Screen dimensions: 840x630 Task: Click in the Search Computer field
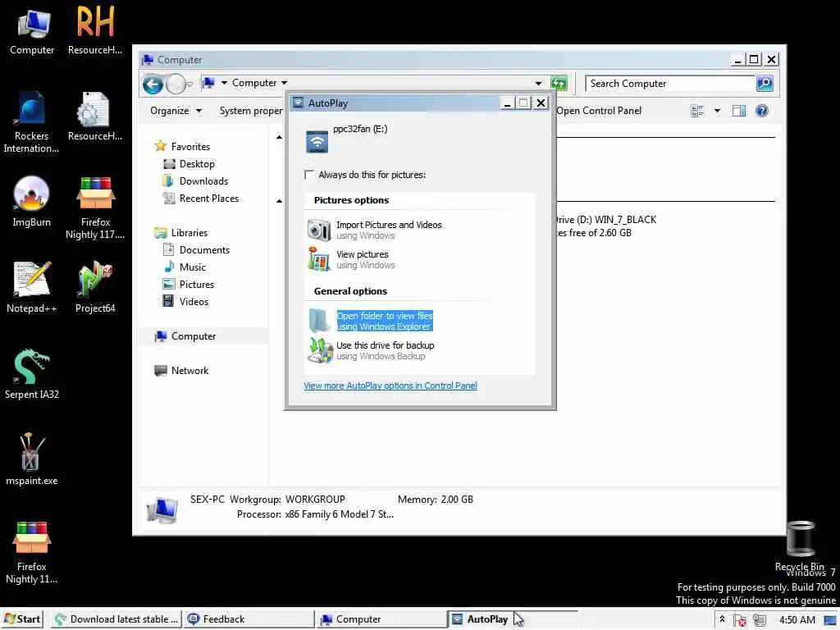coord(669,84)
